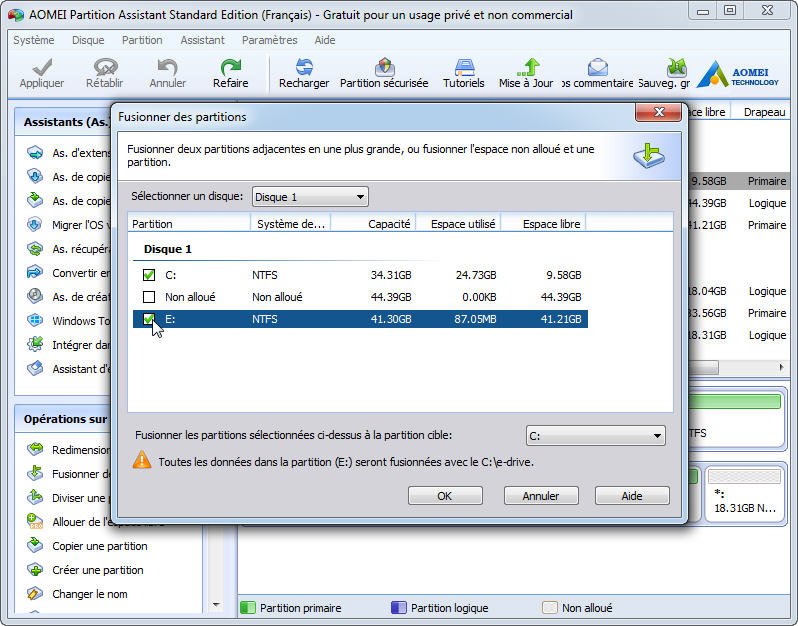The width and height of the screenshot is (798, 626).
Task: Click the Drapeau column header in main window
Action: (764, 112)
